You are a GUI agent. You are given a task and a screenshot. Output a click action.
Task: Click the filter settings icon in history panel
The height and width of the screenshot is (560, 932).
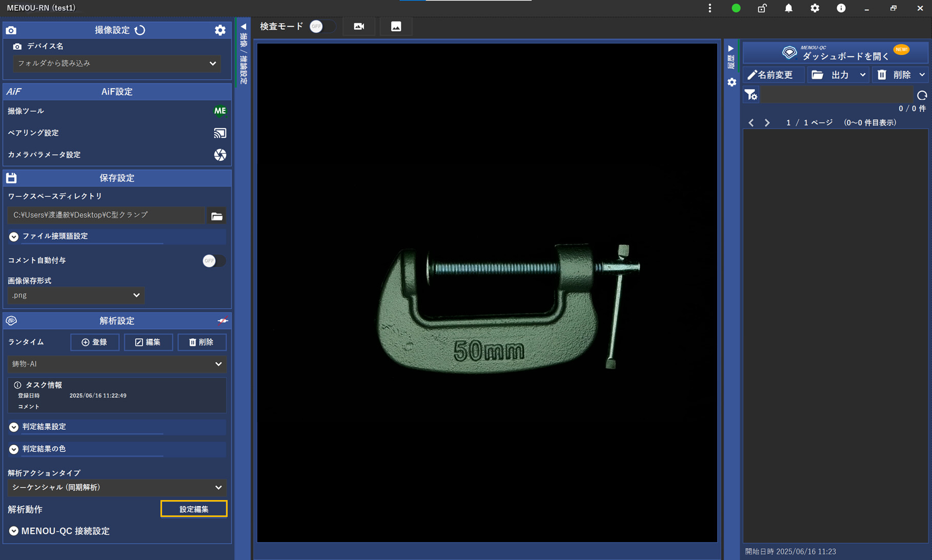pos(751,95)
